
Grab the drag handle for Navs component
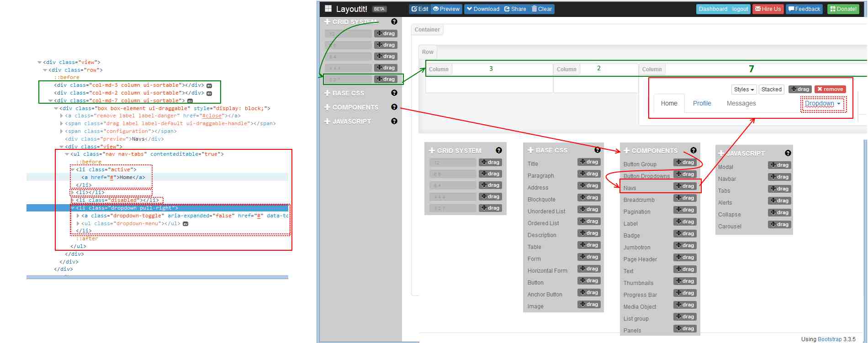tap(685, 186)
